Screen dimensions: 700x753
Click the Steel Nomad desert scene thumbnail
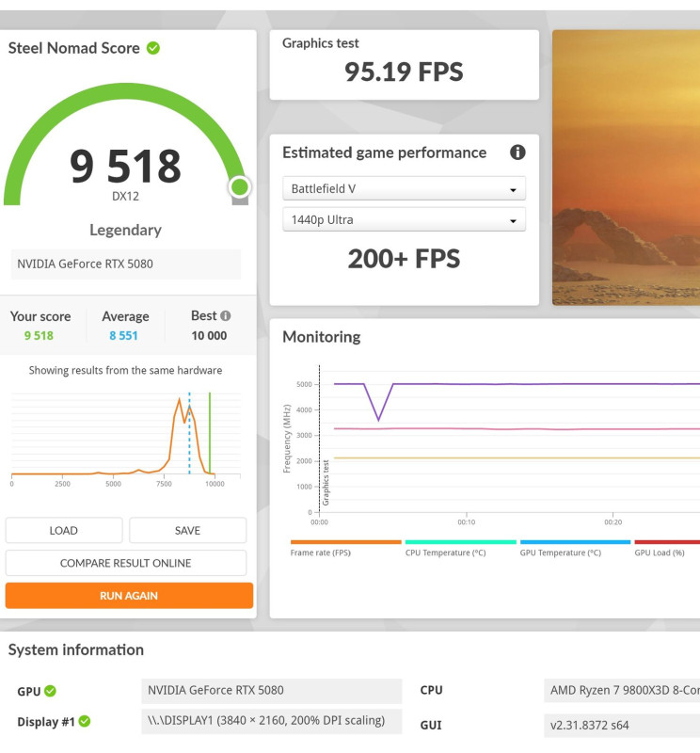[626, 168]
